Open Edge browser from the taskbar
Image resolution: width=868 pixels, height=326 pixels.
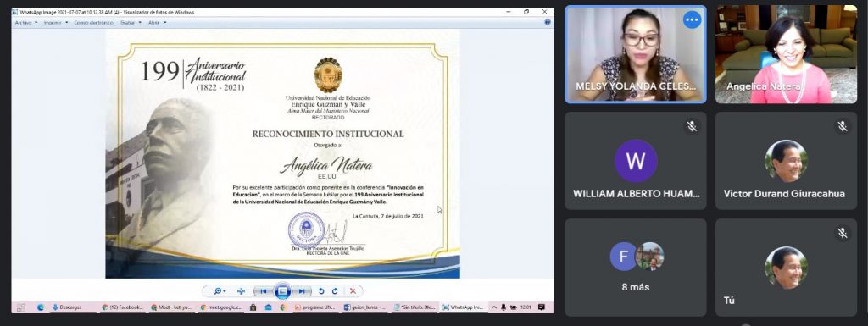click(41, 307)
